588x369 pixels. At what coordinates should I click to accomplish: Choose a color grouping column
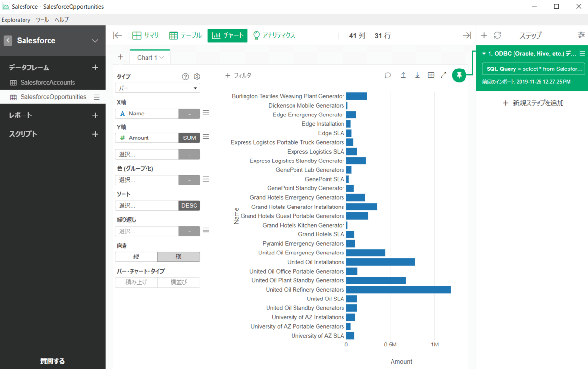point(147,180)
